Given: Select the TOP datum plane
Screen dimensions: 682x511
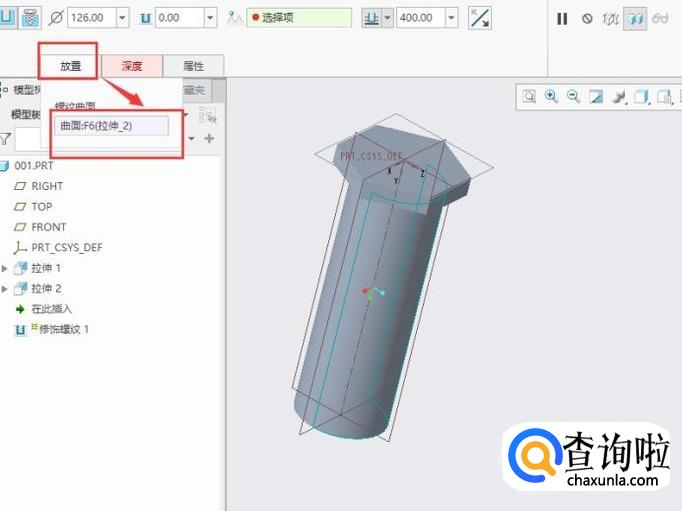Looking at the screenshot, I should tap(42, 207).
